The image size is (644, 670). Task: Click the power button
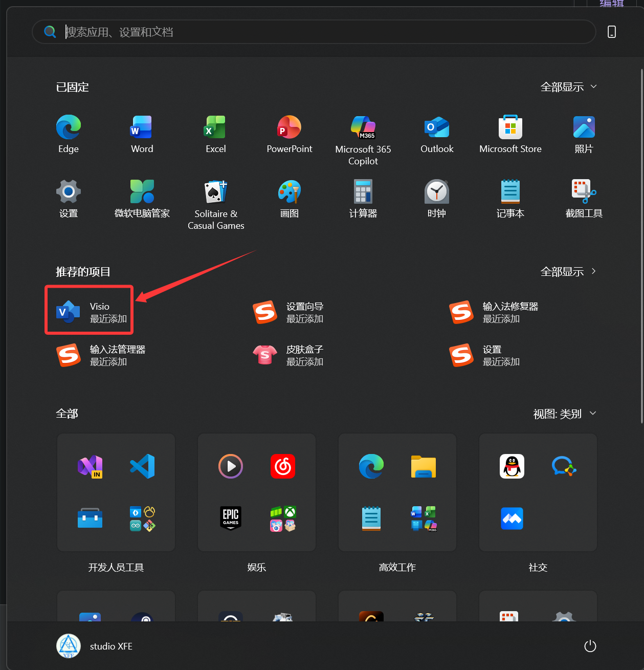point(590,646)
